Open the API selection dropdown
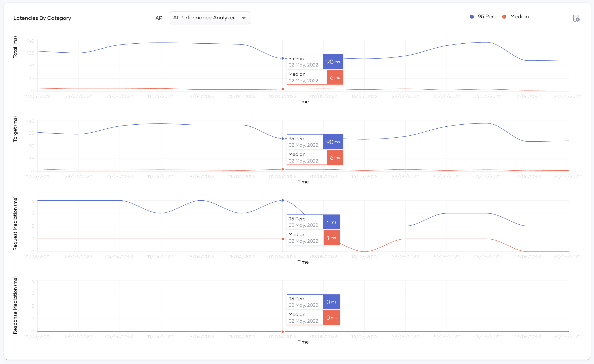 coord(206,18)
